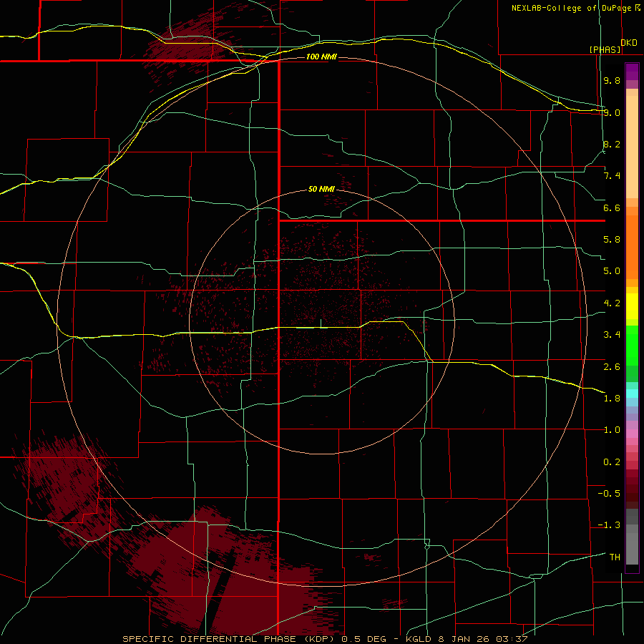Click the 0.2 value on the color scale

point(612,462)
